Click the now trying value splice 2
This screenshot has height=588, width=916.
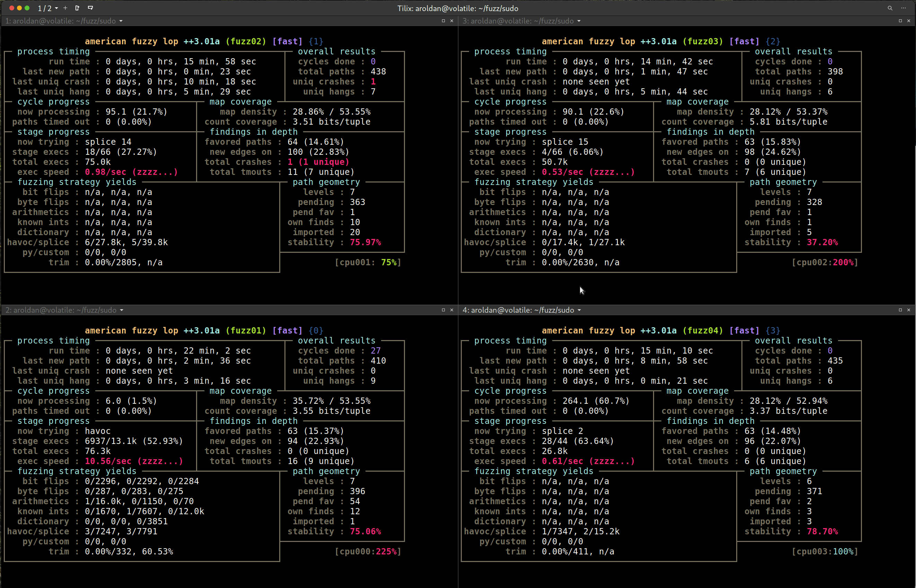click(562, 431)
